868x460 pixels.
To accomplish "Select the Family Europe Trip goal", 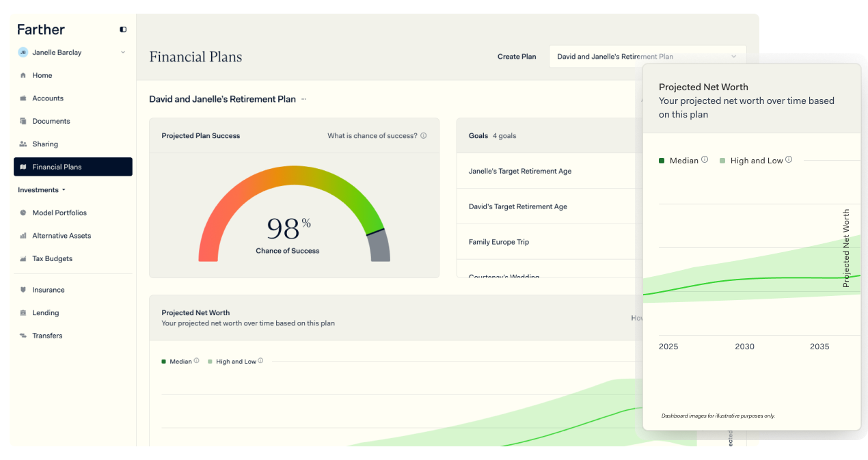I will click(x=499, y=242).
